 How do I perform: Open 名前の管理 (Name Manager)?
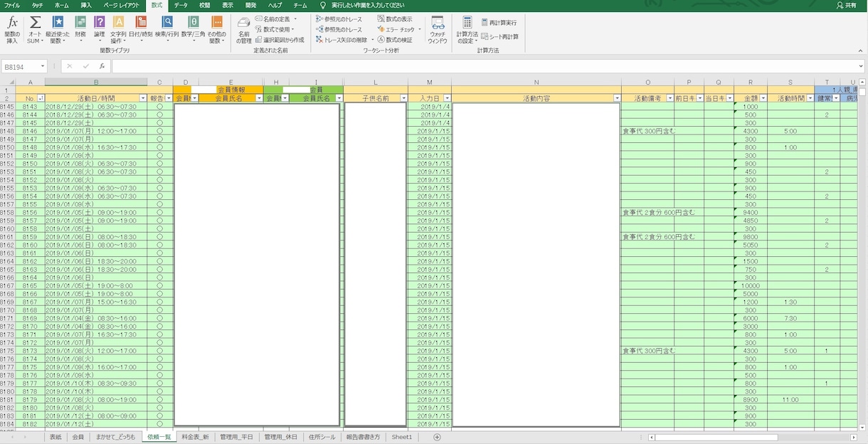point(244,30)
